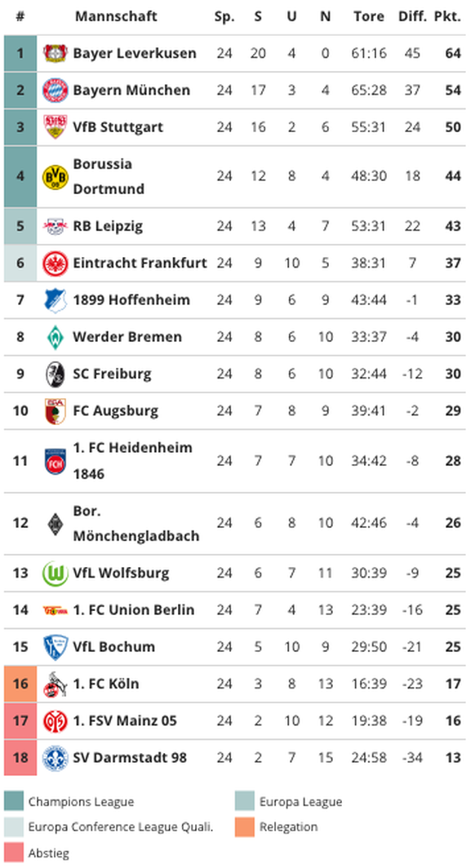Open the 1899 Hoffenheim team link
475x868 pixels.
[x=131, y=300]
